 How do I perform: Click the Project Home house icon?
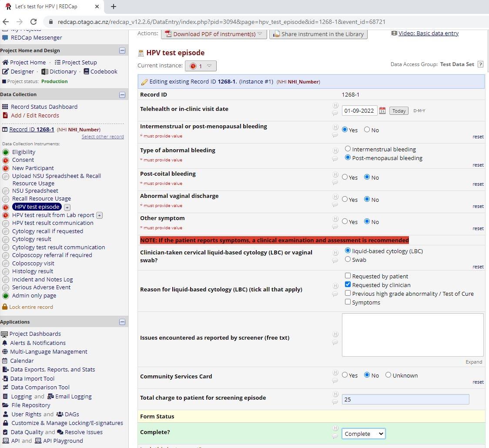[5, 62]
